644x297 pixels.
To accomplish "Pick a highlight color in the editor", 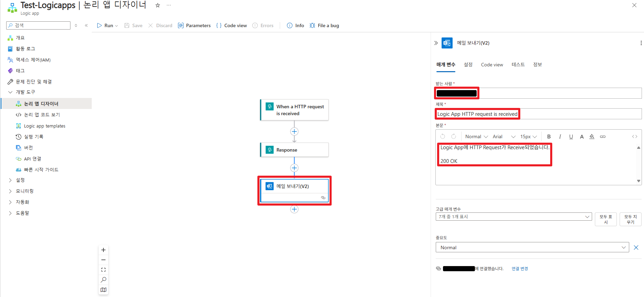I will [592, 136].
